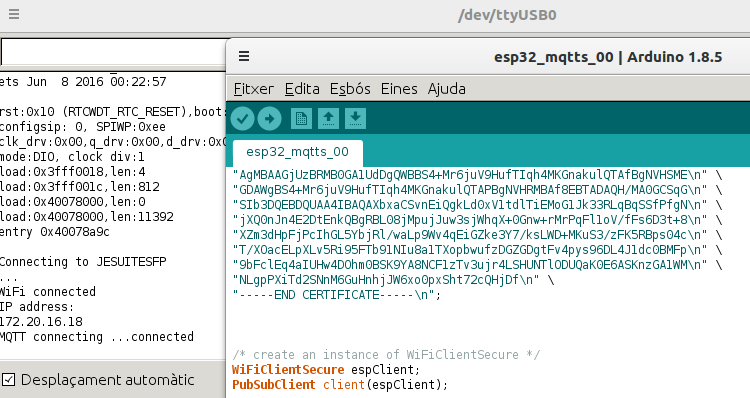This screenshot has width=750, height=398.
Task: Click certificate line starting '9bFclEq4aIUHw4D0'
Action: tap(477, 265)
